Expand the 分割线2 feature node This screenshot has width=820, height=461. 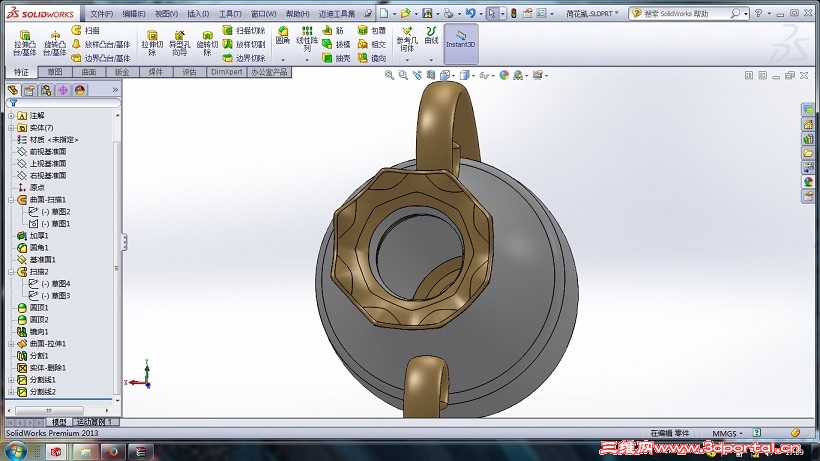click(11, 392)
